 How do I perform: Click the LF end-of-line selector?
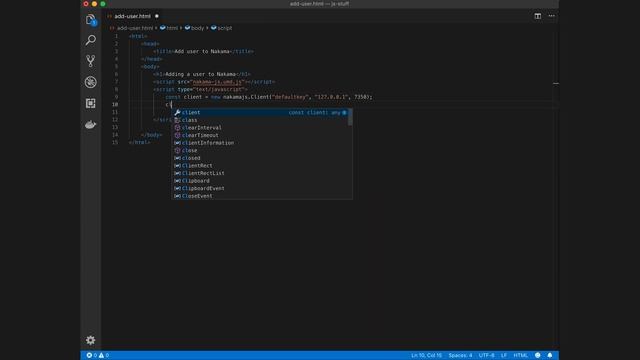click(x=504, y=355)
